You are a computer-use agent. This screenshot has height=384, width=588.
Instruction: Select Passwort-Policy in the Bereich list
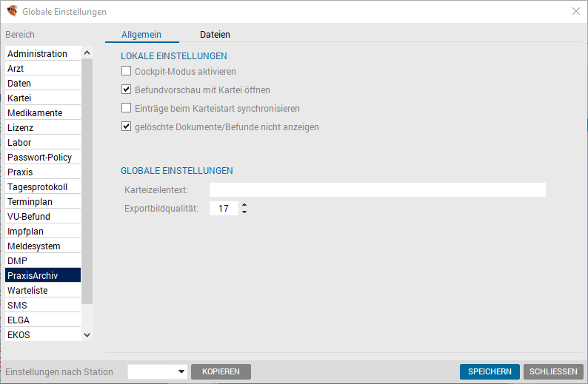point(43,158)
